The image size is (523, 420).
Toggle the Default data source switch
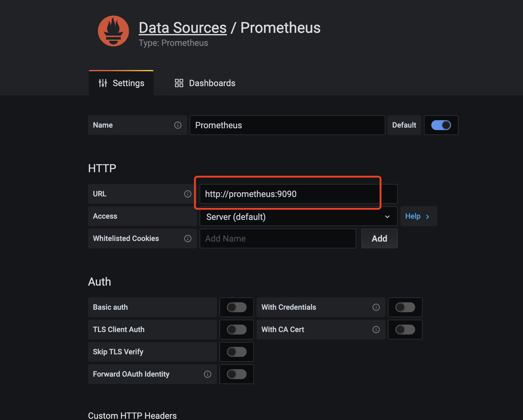[x=441, y=125]
